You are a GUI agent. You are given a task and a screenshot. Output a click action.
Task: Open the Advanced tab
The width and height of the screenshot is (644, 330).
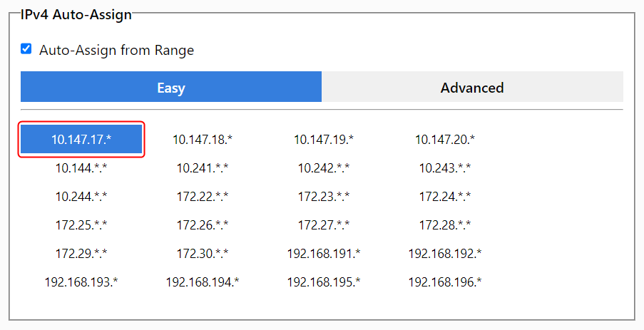472,88
